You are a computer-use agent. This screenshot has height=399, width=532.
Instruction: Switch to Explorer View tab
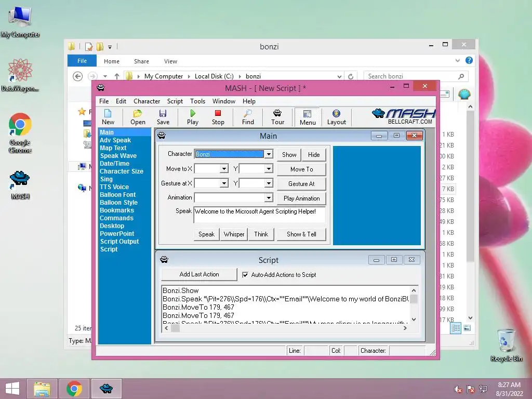click(170, 61)
